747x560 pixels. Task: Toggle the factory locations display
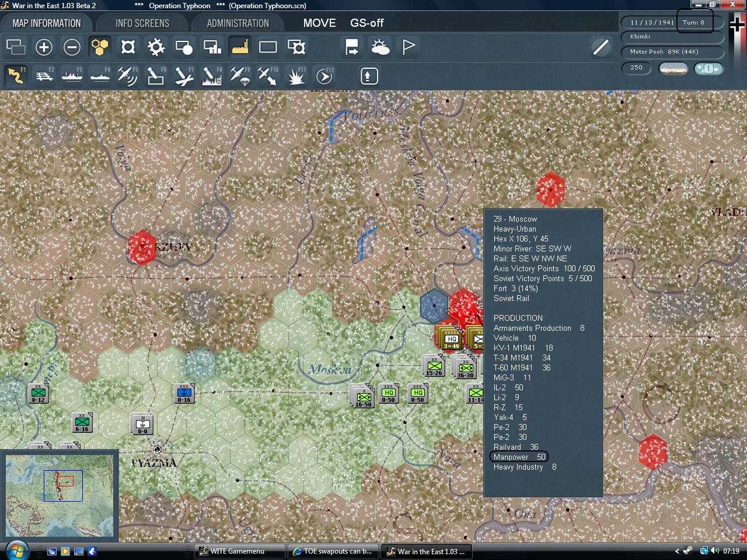point(240,47)
